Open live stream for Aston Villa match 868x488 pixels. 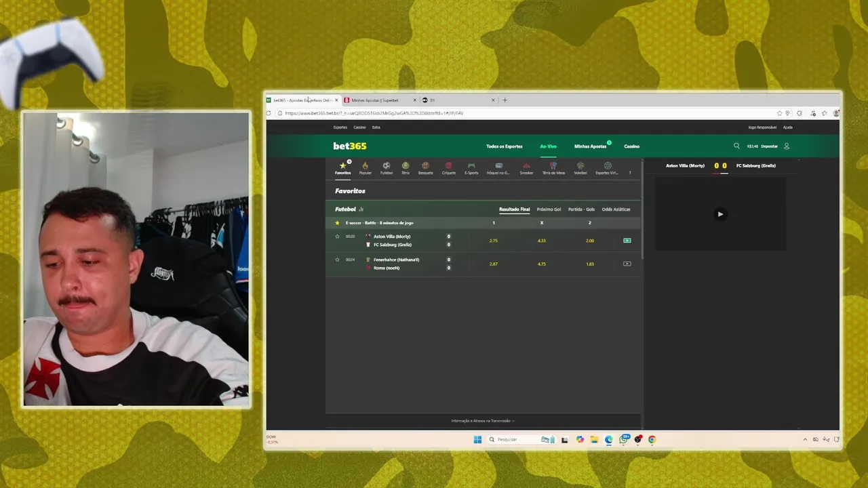click(627, 241)
